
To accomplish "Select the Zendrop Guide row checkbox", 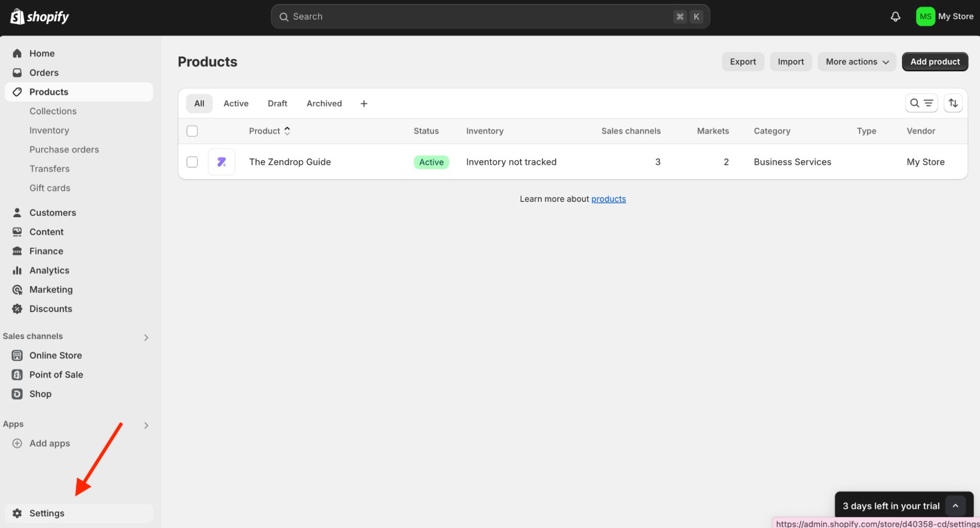I will click(x=192, y=162).
